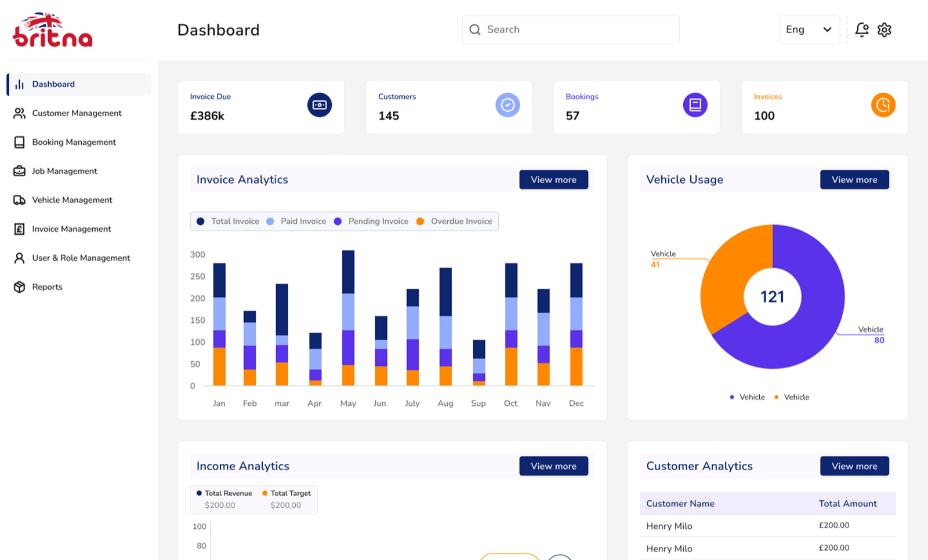Click the Job Management briefcase icon
The width and height of the screenshot is (928, 560).
tap(19, 171)
